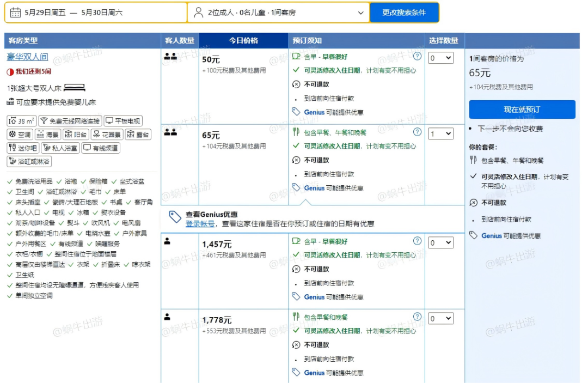The image size is (588, 383).
Task: Click the tag icon beside 查看Genius优惠
Action: tap(175, 217)
